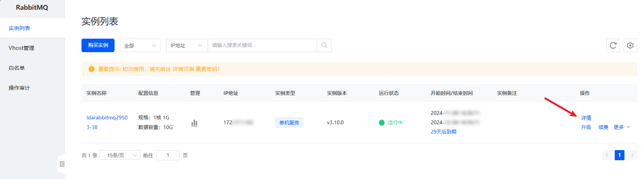Click the 续费 renewal link
The image size is (644, 179).
click(603, 127)
